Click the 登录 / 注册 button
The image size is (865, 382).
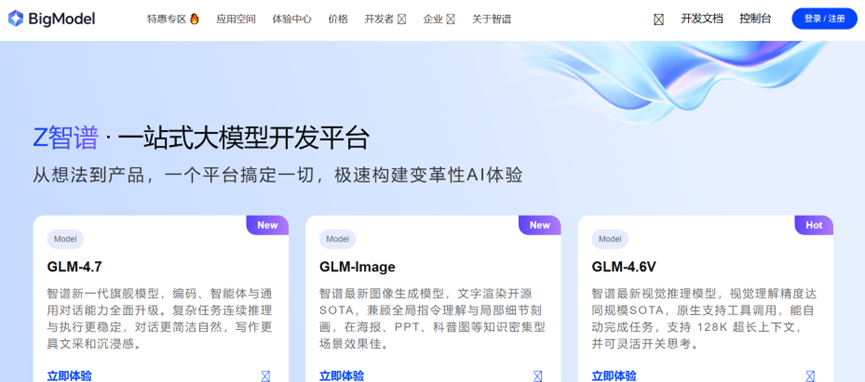(825, 19)
